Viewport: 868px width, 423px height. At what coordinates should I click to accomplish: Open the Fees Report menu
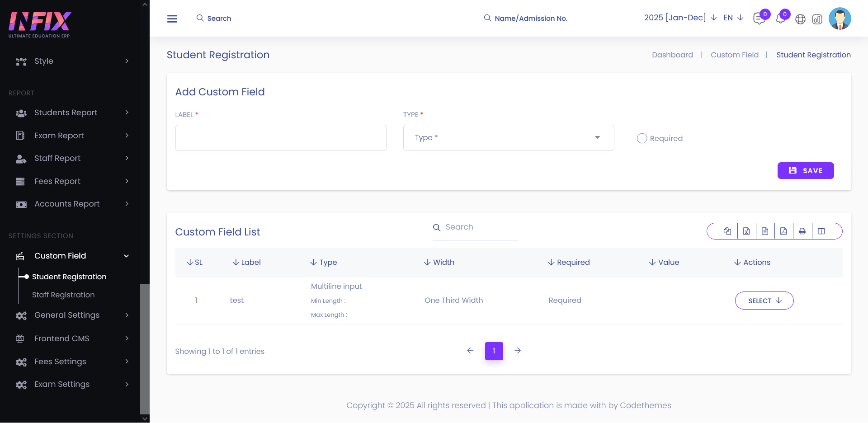72,181
